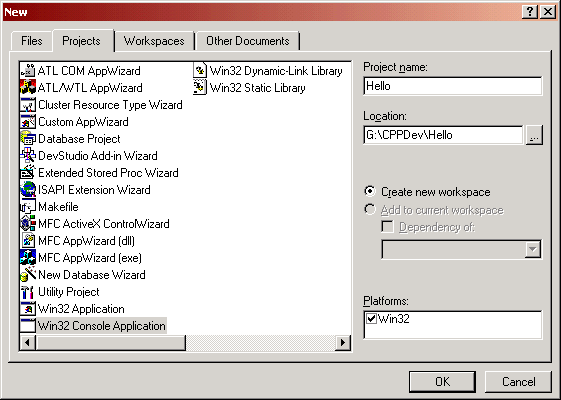
Task: Click the Utility Project tools icon
Action: click(28, 292)
